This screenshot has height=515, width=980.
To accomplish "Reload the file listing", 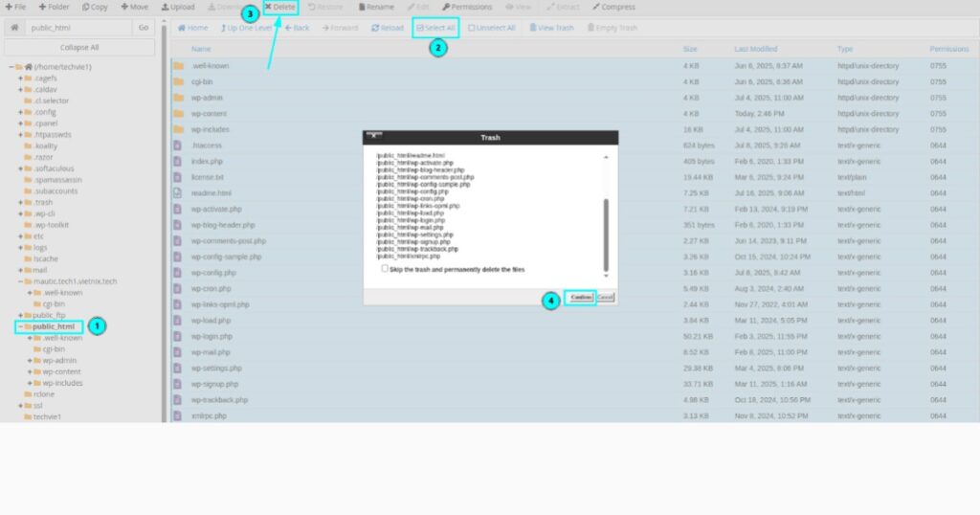I will pyautogui.click(x=387, y=28).
